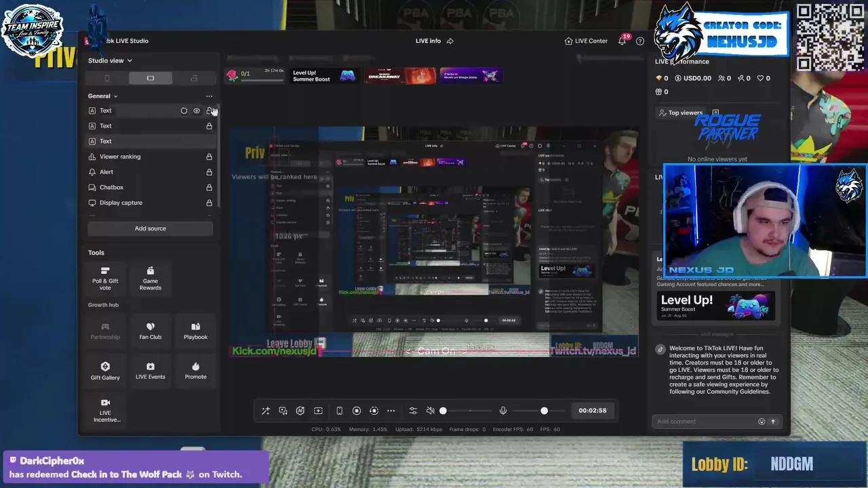Open notifications bell with 19 badge

point(623,41)
